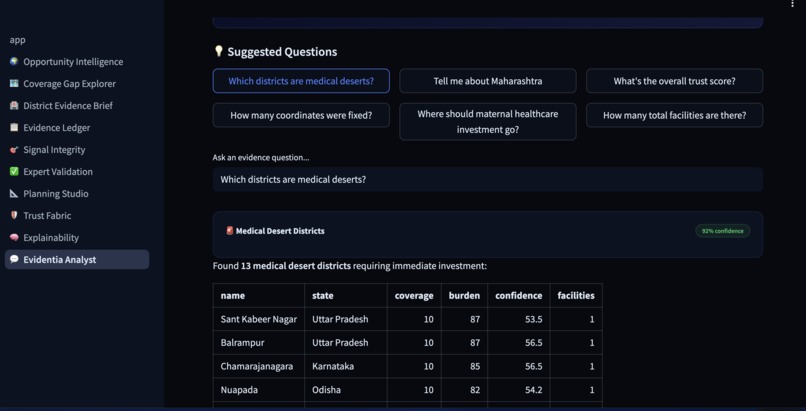The width and height of the screenshot is (806, 411).
Task: Click maternal healthcare investment suggestion button
Action: coord(488,121)
